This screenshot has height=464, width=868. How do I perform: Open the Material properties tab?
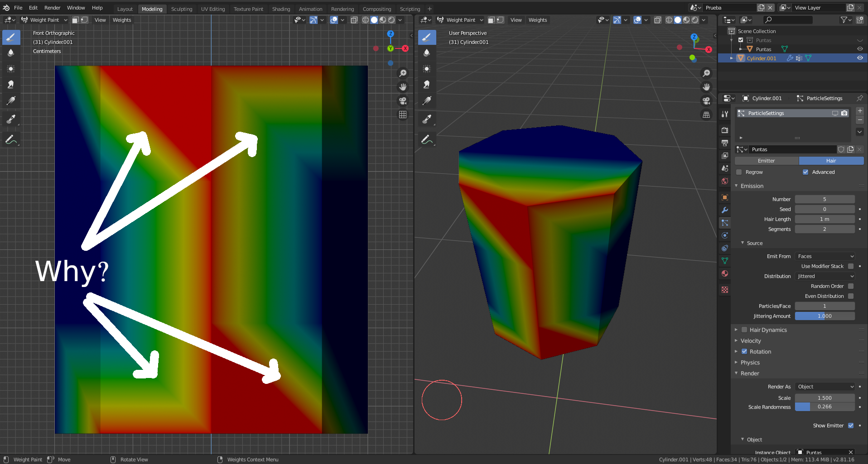[725, 273]
